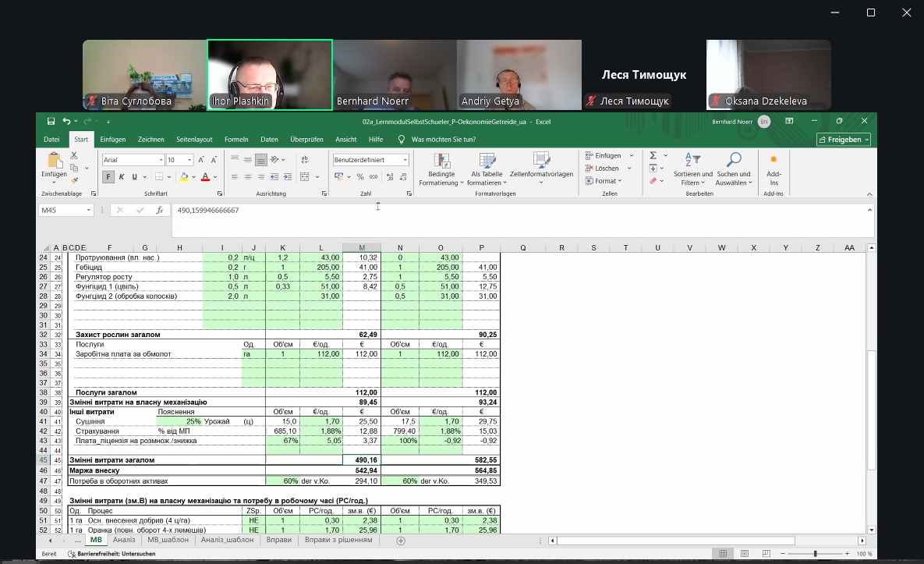Select the Format Painter brush icon
Image resolution: width=924 pixels, height=564 pixels.
[75, 180]
